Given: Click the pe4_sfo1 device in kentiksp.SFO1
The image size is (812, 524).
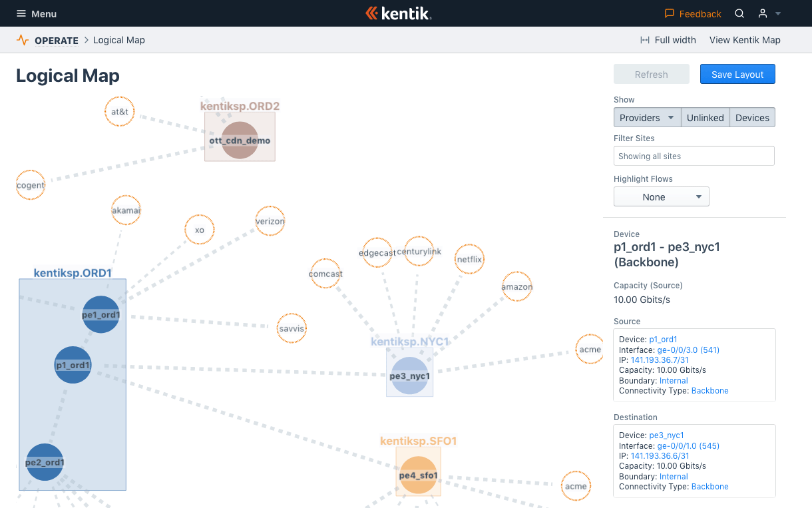Looking at the screenshot, I should coord(418,474).
